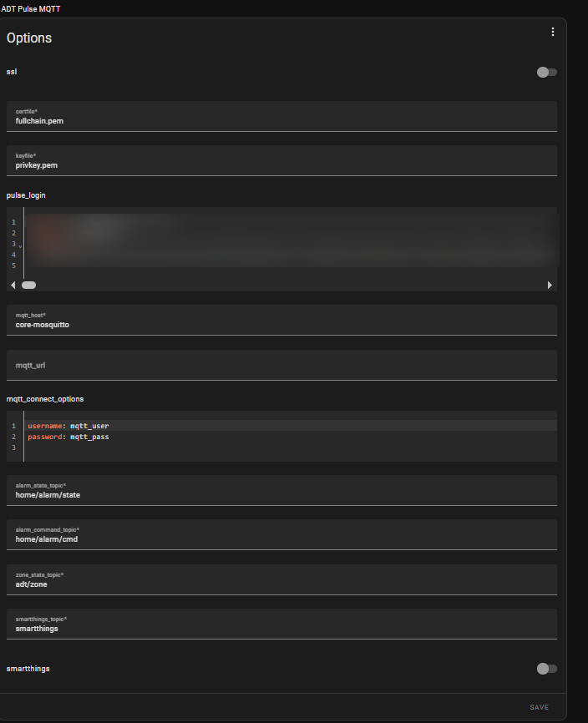This screenshot has height=723, width=588.
Task: Edit the alarm_state_topic field
Action: pyautogui.click(x=281, y=491)
